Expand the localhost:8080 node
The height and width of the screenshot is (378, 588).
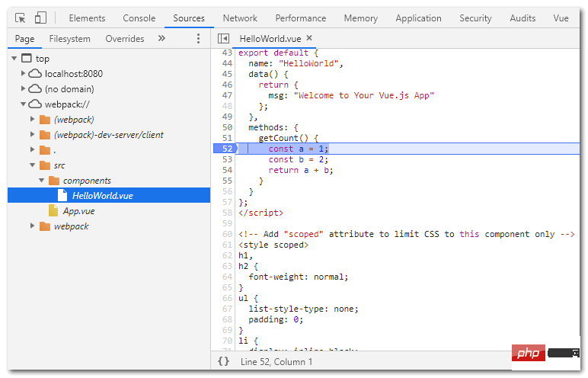pos(24,74)
